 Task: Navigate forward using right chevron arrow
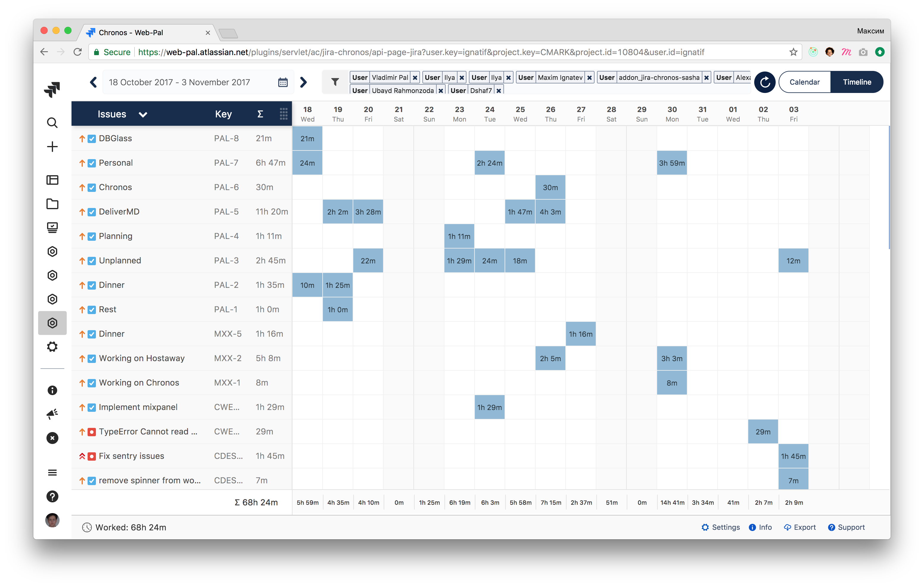304,82
